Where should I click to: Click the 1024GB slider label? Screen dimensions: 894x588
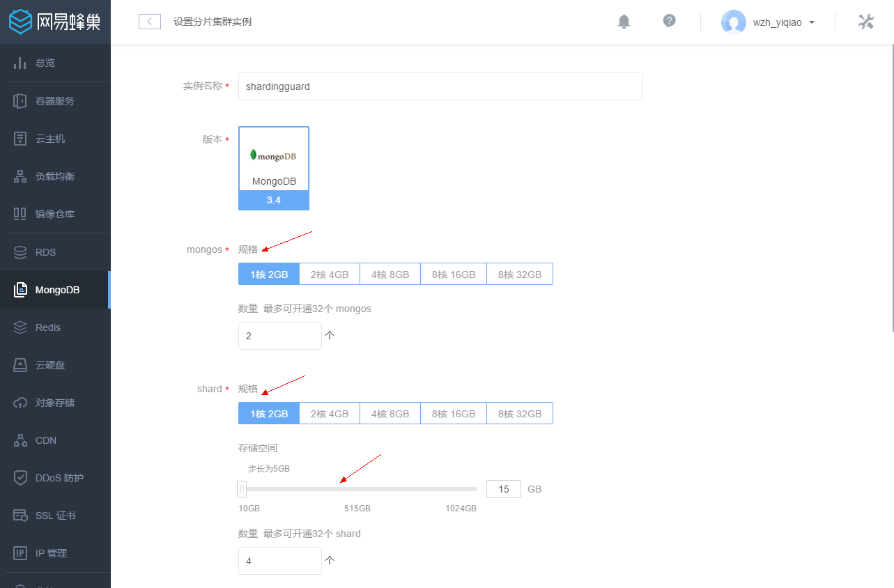pos(461,509)
